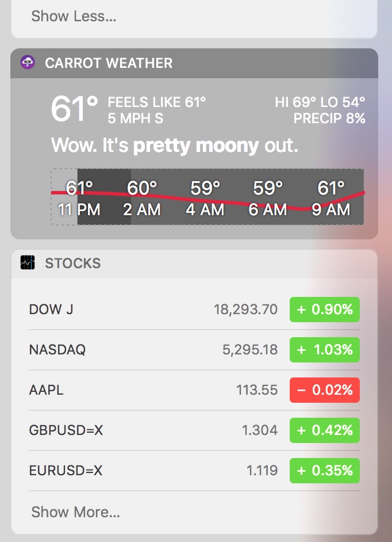Viewport: 392px width, 542px height.
Task: Click the current temperature 61° reading
Action: point(74,109)
